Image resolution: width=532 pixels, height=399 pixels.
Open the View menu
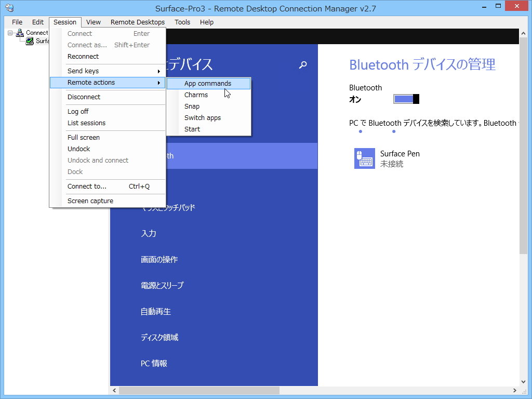tap(93, 22)
